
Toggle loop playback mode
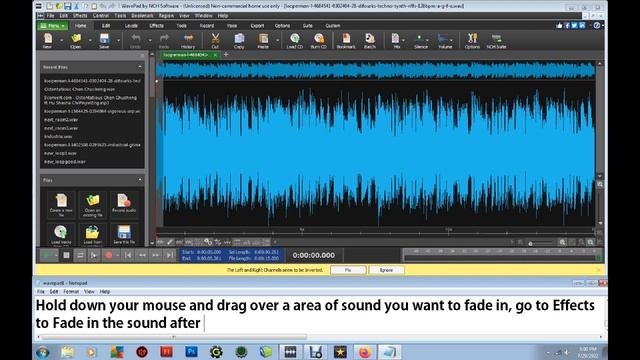click(80, 255)
